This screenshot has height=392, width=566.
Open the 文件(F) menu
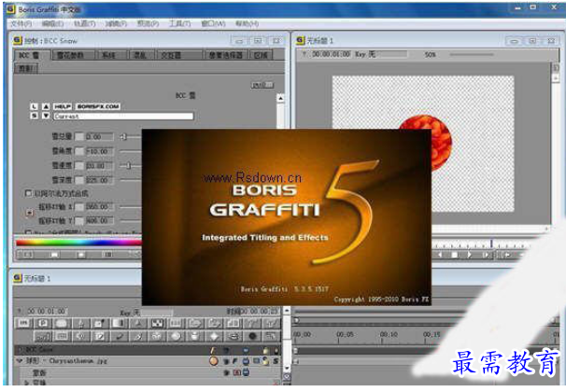pos(21,24)
